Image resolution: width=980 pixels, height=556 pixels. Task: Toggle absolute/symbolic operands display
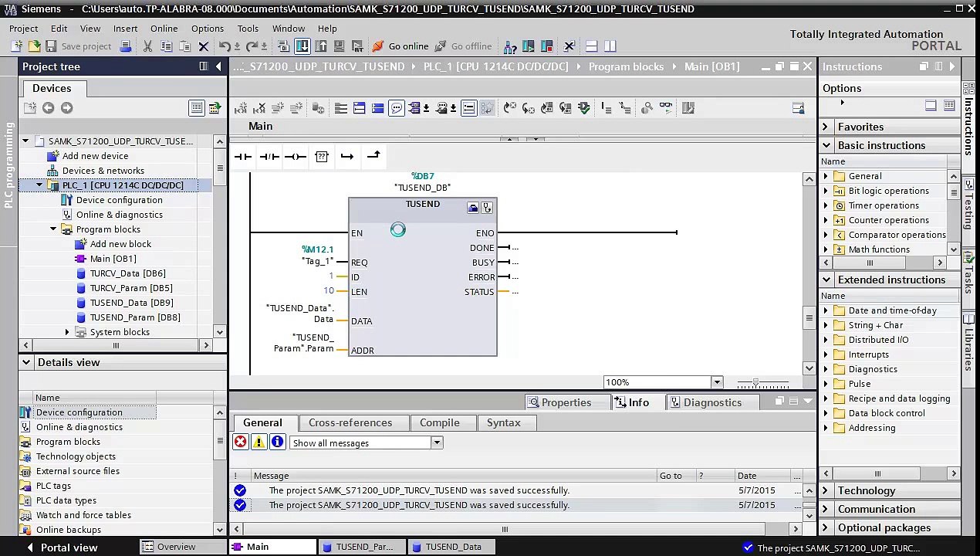click(415, 108)
